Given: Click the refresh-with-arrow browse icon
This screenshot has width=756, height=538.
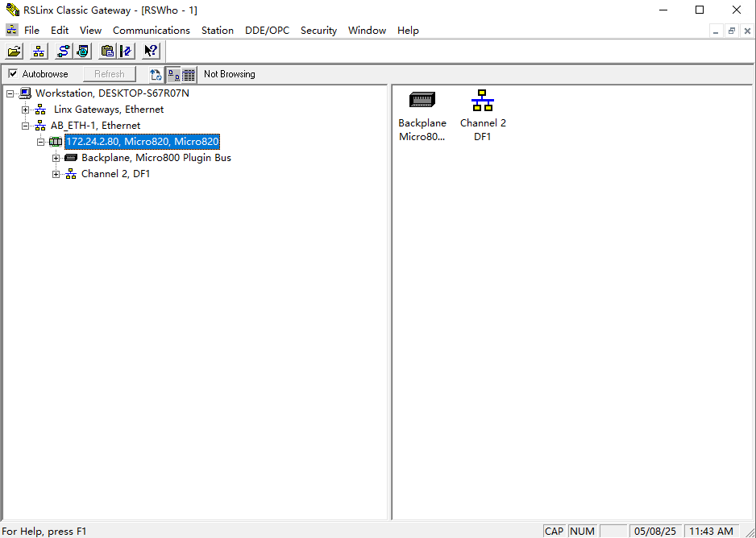Looking at the screenshot, I should coord(156,75).
